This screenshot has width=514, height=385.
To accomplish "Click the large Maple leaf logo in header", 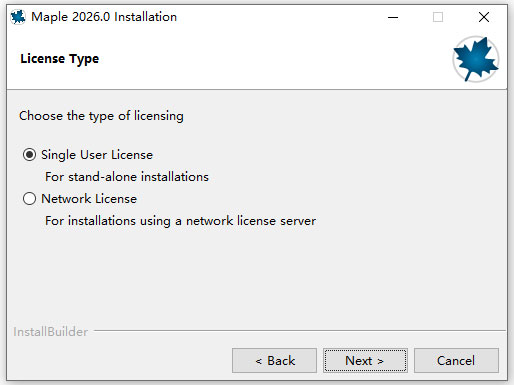I will pos(476,59).
